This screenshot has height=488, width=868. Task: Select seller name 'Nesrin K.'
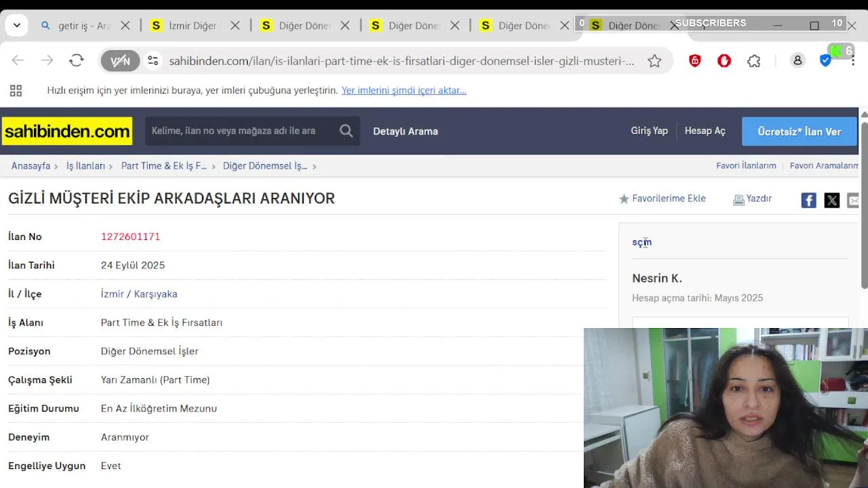[x=657, y=278]
